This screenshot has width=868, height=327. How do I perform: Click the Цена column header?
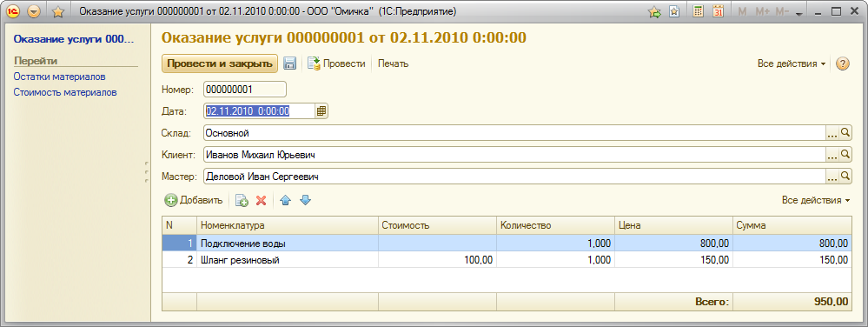tap(673, 225)
